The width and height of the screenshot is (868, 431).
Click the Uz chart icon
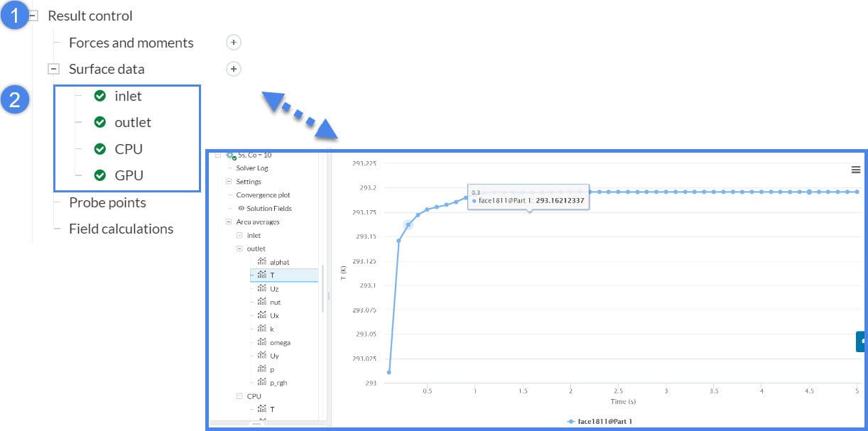point(261,289)
